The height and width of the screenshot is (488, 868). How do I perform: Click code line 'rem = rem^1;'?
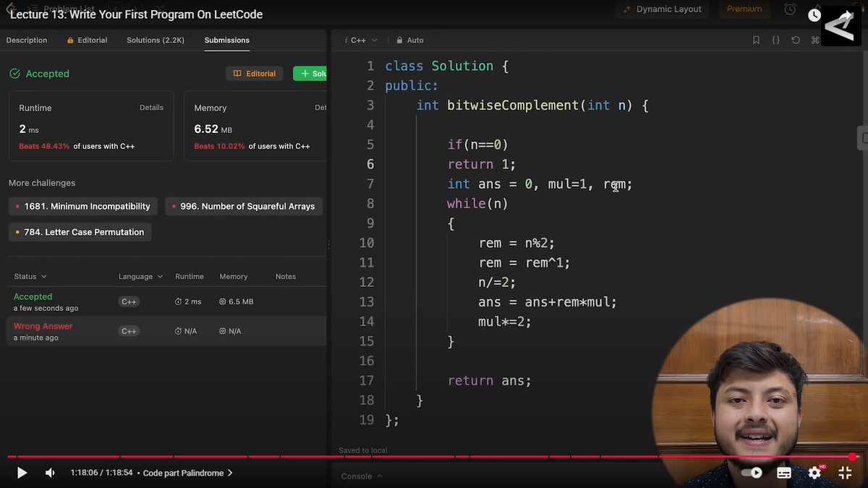point(524,263)
